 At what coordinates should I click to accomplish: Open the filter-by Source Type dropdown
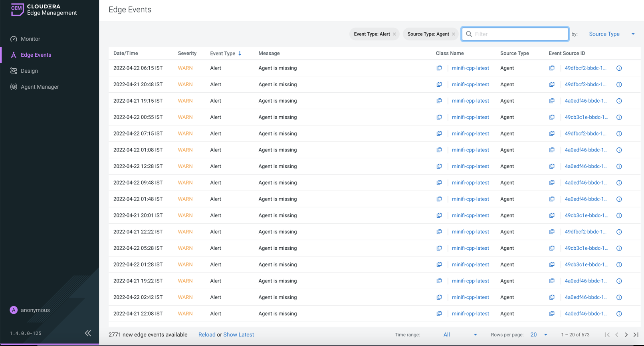click(x=611, y=34)
